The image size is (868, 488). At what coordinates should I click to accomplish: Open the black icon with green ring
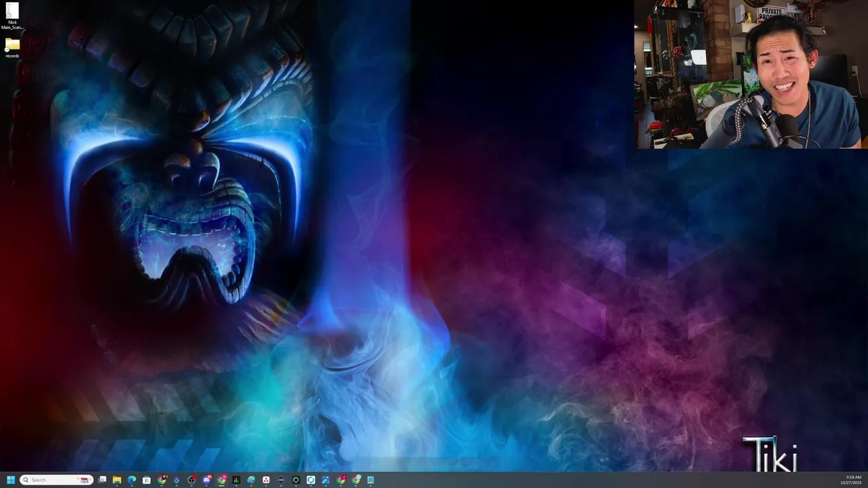[x=296, y=480]
